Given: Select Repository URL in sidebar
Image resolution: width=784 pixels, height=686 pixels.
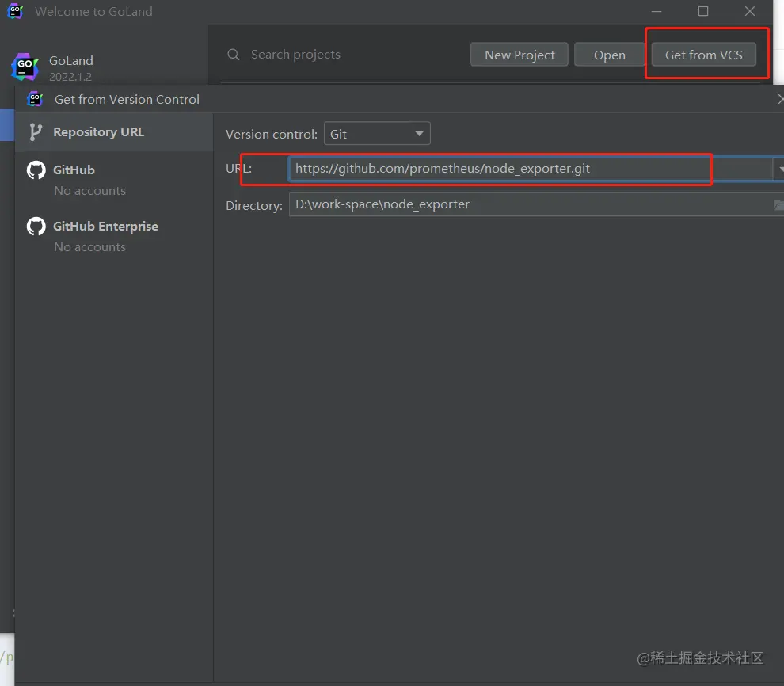Looking at the screenshot, I should pos(115,132).
